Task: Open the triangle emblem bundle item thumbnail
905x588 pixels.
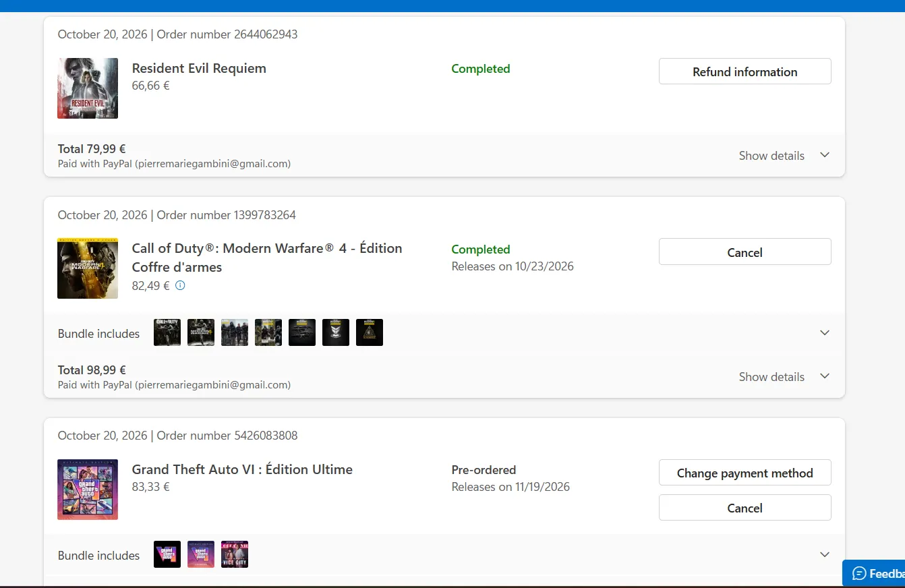Action: tap(370, 332)
